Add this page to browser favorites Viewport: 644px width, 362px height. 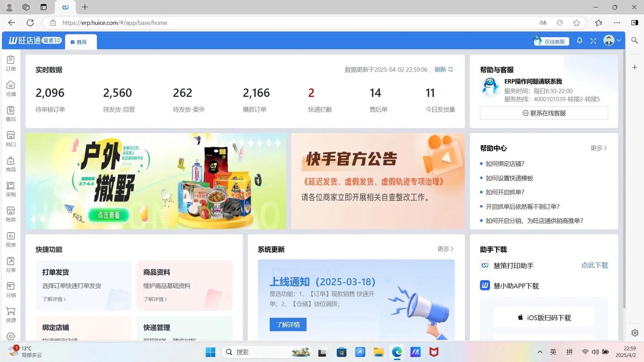[x=577, y=23]
